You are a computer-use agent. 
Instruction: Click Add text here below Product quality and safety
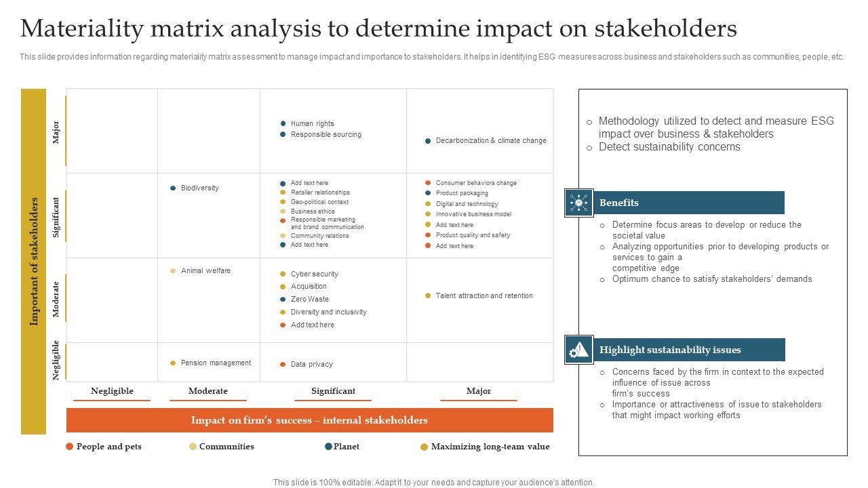[454, 246]
